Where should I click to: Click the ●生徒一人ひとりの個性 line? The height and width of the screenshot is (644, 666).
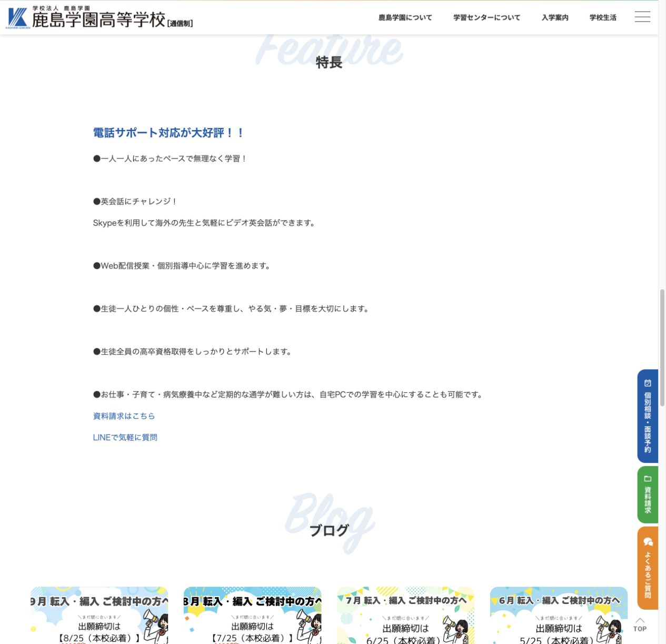[x=232, y=309]
